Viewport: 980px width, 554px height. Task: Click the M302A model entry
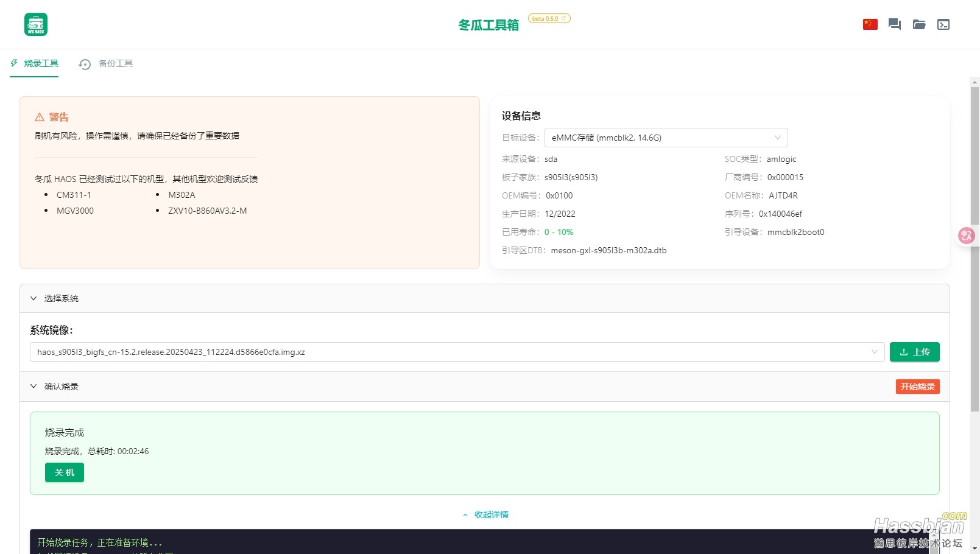182,195
